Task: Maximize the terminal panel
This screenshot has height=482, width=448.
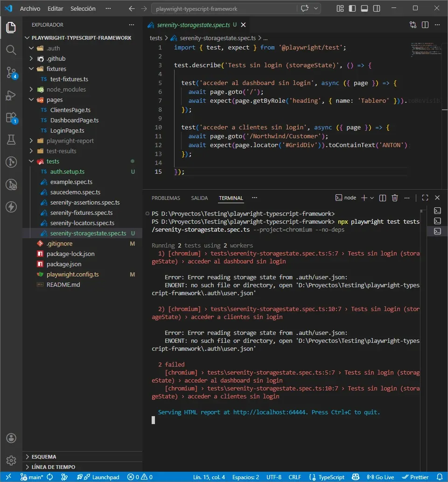Action: 425,198
